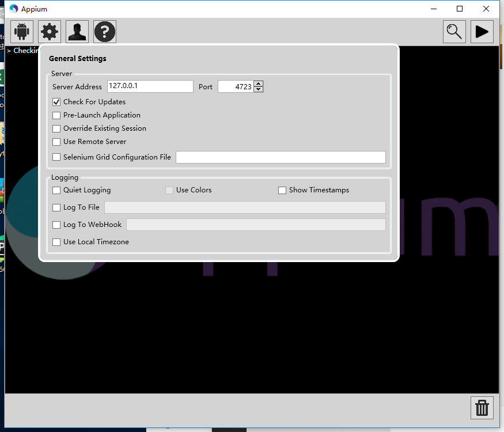Click the Appium logo in title bar
This screenshot has height=432, width=504.
[x=14, y=9]
